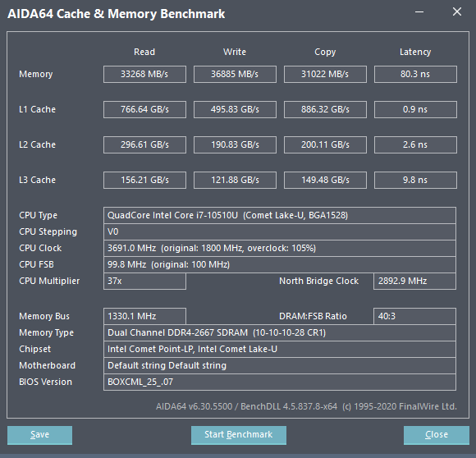Click the L3 Cache Latency 9.8 ns box
This screenshot has height=458, width=476.
(415, 180)
